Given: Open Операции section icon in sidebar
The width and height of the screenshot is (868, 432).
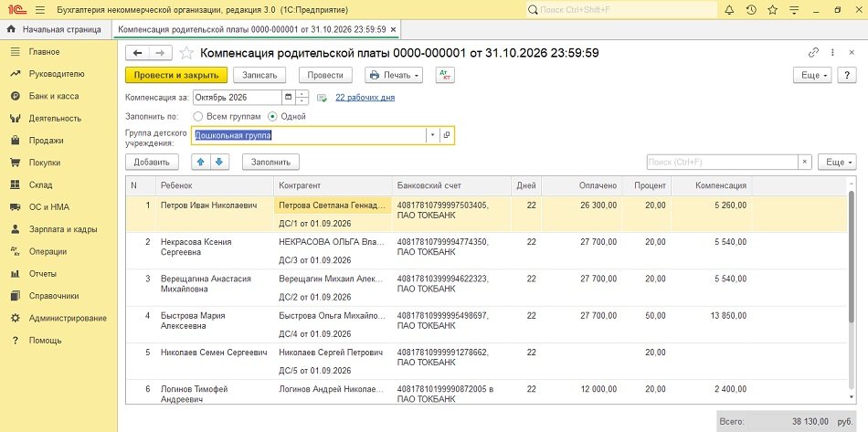Looking at the screenshot, I should tap(16, 251).
